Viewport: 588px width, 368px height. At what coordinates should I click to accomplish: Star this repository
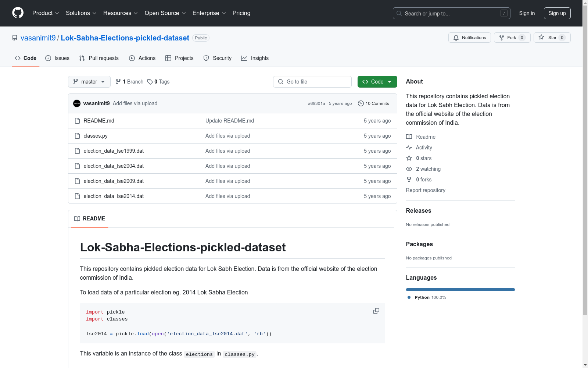552,38
